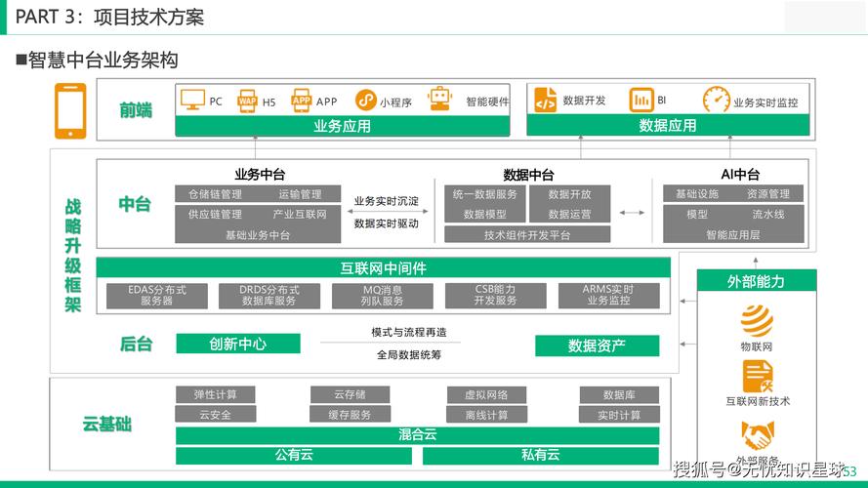Click the BI bar chart icon
868x488 pixels.
(x=641, y=101)
